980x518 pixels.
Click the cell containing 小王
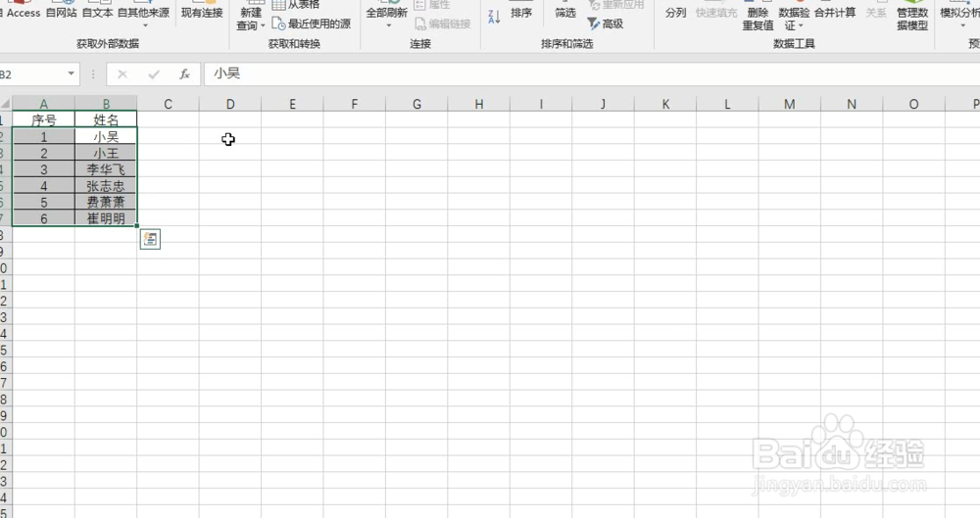click(x=106, y=153)
